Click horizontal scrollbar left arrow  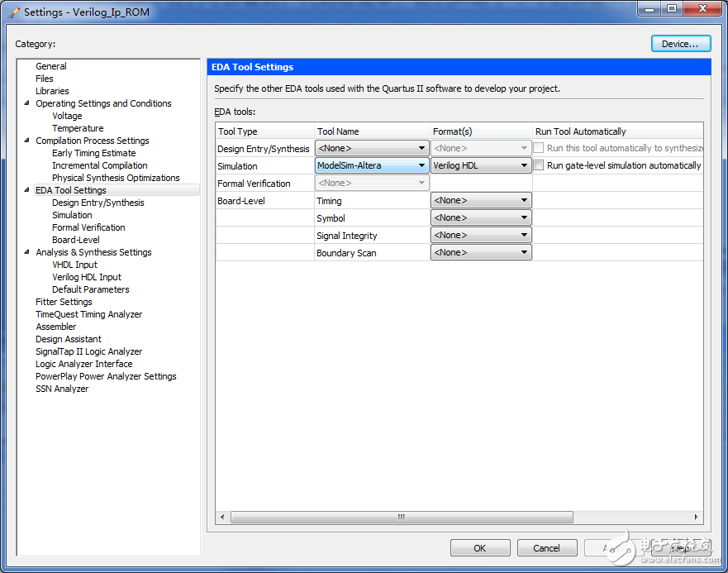222,517
